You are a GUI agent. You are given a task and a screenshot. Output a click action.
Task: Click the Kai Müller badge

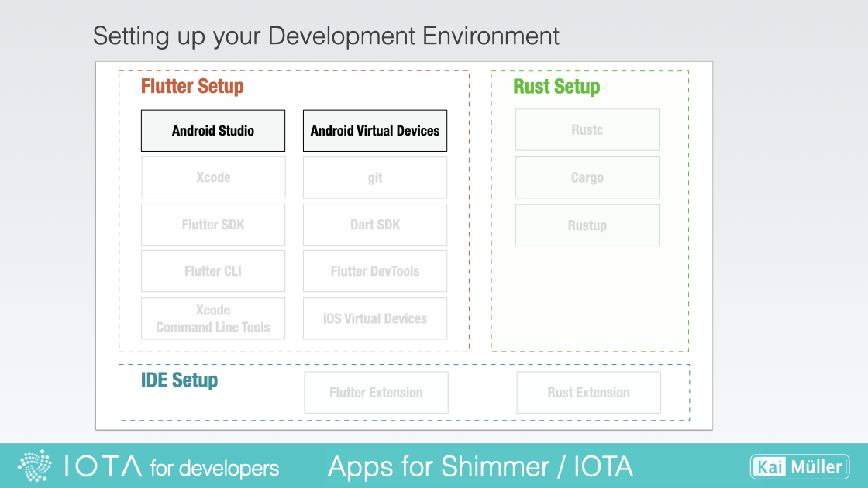click(800, 466)
